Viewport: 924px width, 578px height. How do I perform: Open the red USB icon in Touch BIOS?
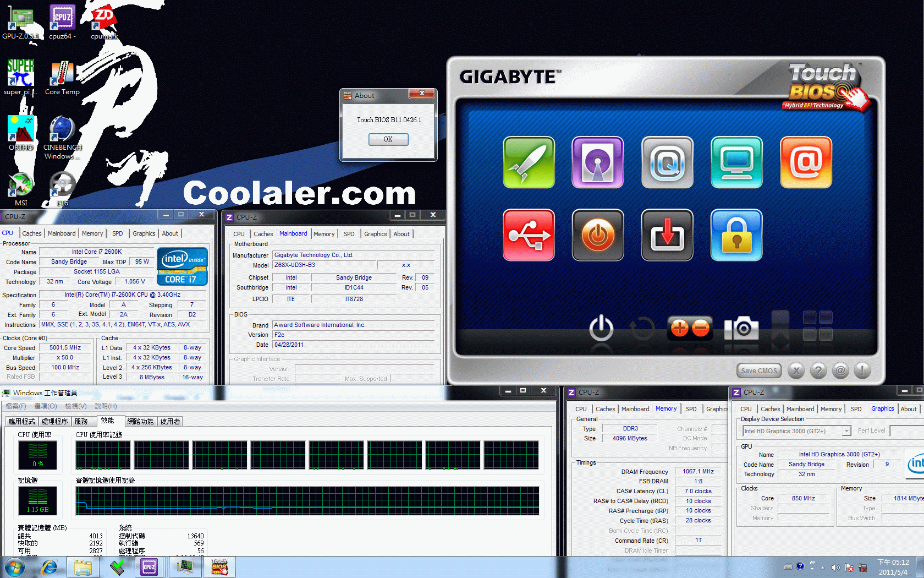[x=529, y=235]
